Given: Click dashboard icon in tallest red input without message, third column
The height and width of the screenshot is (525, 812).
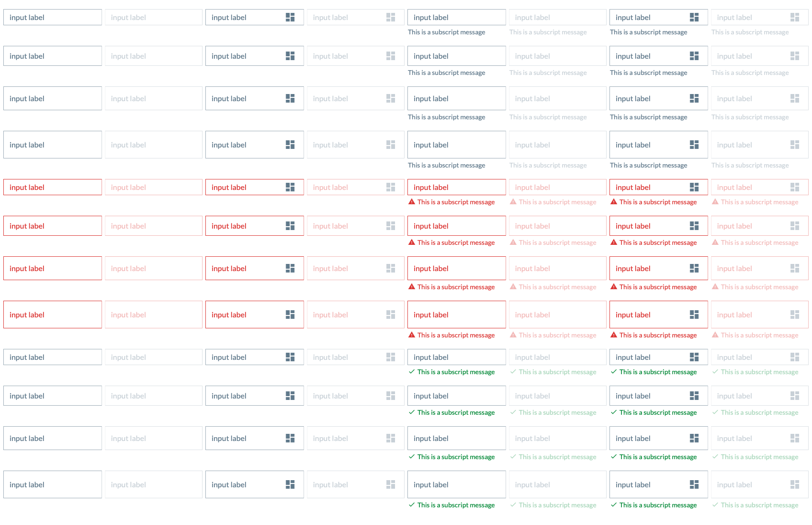Looking at the screenshot, I should pyautogui.click(x=290, y=315).
